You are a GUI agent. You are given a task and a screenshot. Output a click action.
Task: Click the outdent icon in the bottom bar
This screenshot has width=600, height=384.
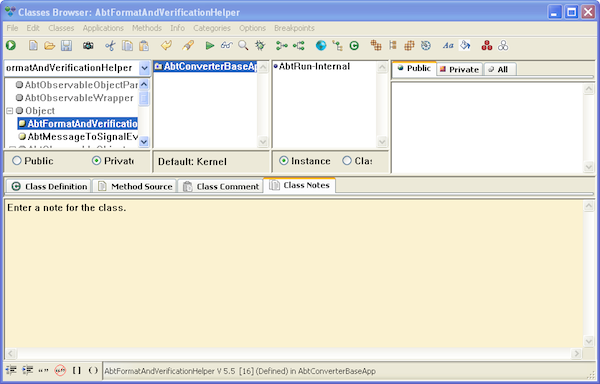click(x=11, y=370)
